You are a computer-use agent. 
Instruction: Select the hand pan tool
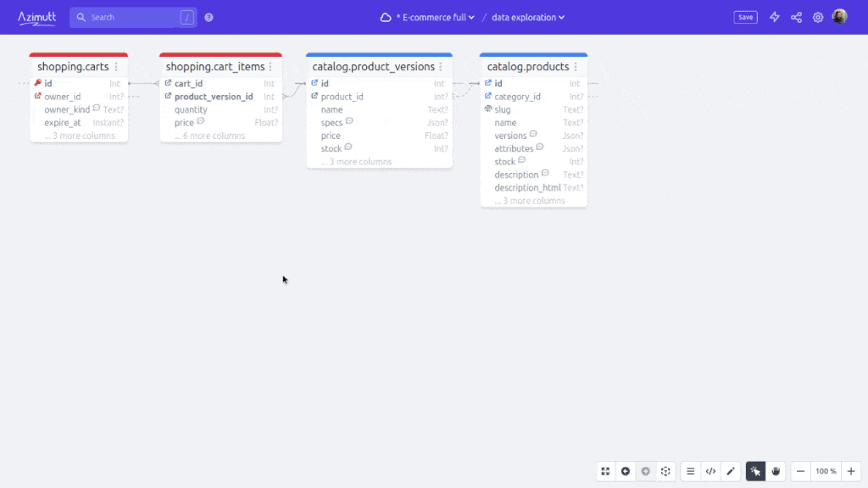click(x=776, y=471)
